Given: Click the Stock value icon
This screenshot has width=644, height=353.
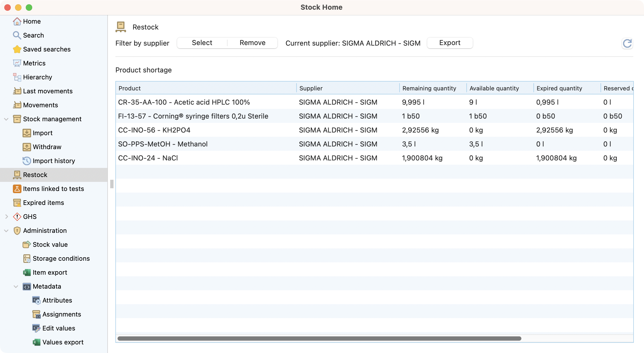Looking at the screenshot, I should (x=27, y=245).
